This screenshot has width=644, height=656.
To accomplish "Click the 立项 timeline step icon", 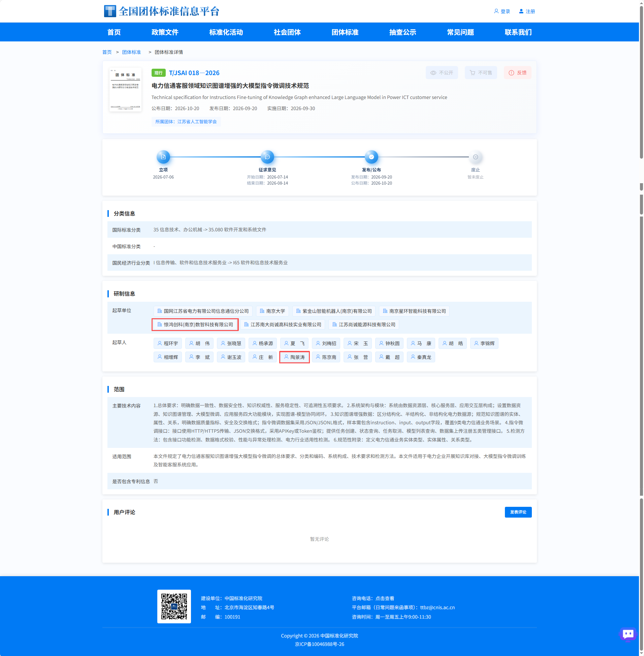I will (163, 157).
